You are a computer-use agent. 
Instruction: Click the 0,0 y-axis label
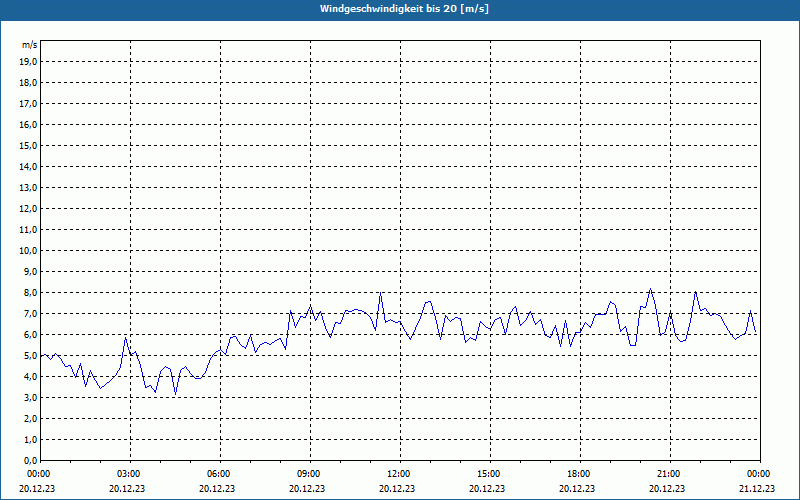click(x=30, y=460)
